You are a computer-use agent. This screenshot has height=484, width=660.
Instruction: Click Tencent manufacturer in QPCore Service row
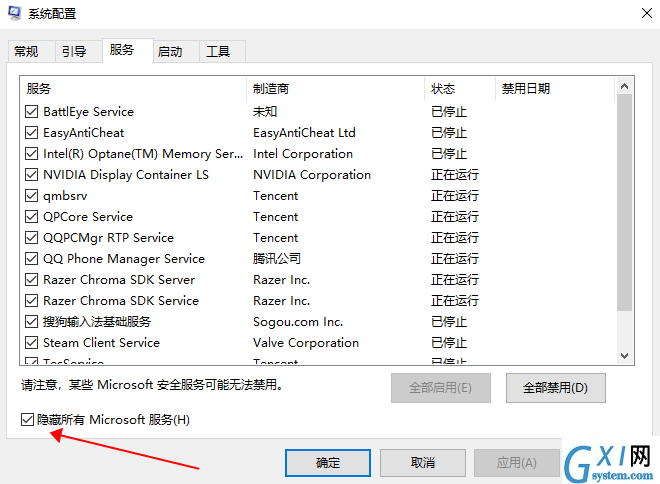[276, 217]
